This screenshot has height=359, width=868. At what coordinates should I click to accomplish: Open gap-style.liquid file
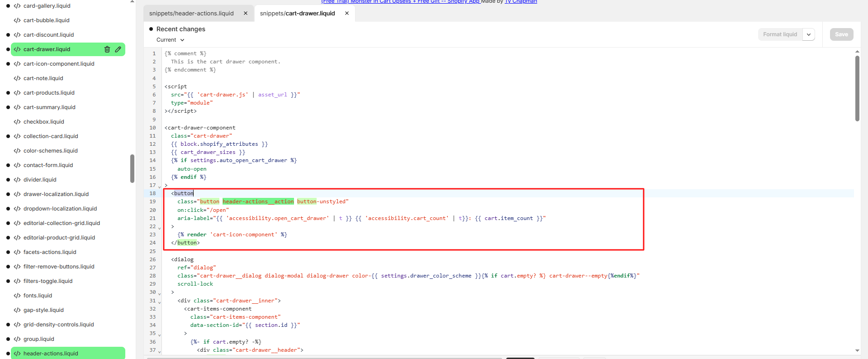coord(43,310)
